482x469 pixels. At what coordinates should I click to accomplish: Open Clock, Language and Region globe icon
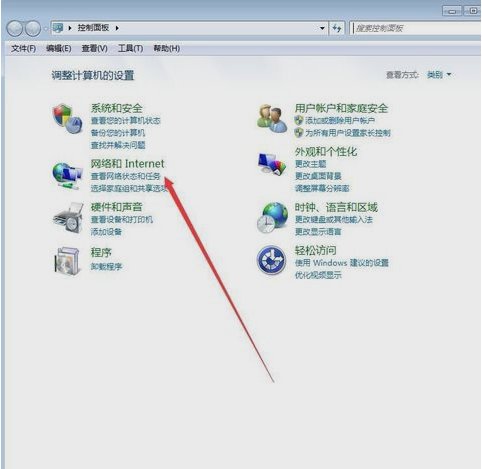click(272, 218)
